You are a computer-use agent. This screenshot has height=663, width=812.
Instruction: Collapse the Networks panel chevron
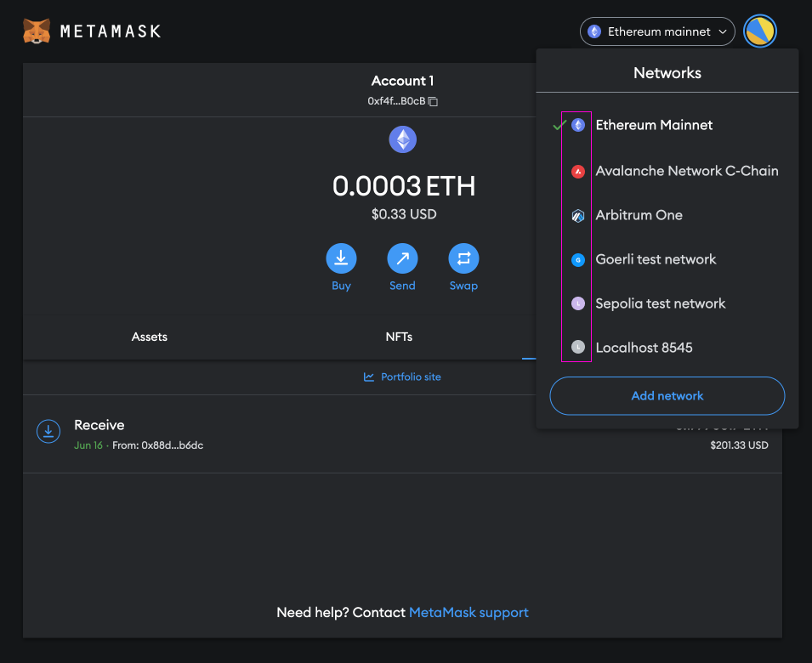[722, 31]
